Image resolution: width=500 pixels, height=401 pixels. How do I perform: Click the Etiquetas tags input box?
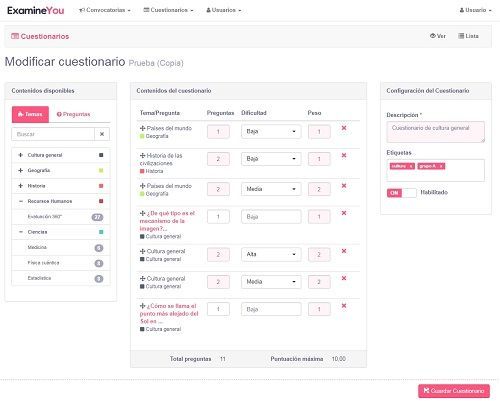point(436,170)
